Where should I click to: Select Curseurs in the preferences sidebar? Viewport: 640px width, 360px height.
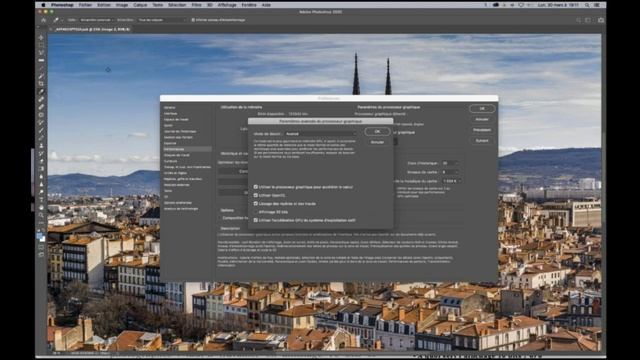[x=170, y=161]
